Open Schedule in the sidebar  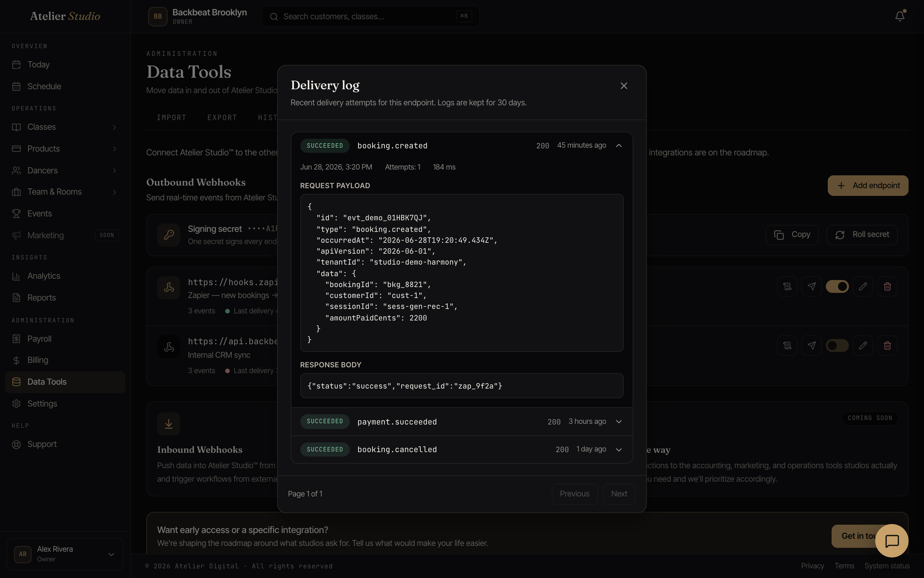click(65, 86)
